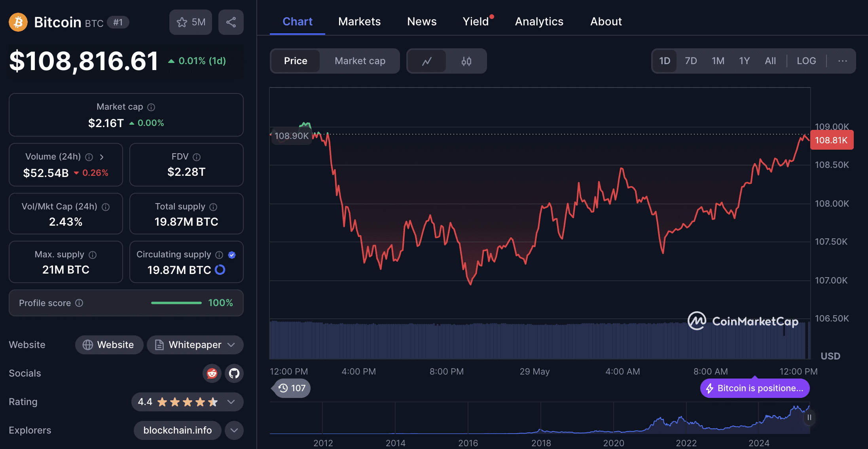Select the 7D time range
868x449 pixels.
pyautogui.click(x=691, y=61)
